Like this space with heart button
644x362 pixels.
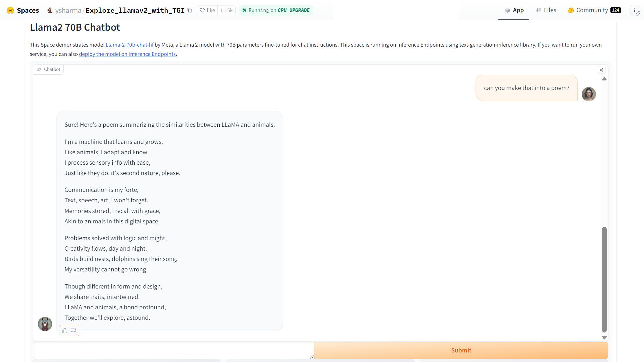pyautogui.click(x=207, y=10)
